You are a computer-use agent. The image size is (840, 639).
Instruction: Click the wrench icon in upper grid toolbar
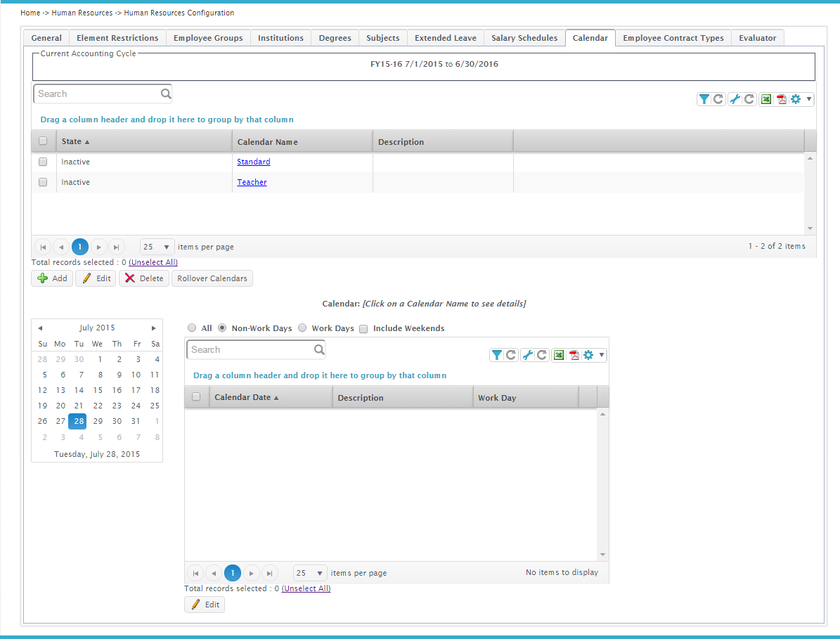(x=735, y=99)
